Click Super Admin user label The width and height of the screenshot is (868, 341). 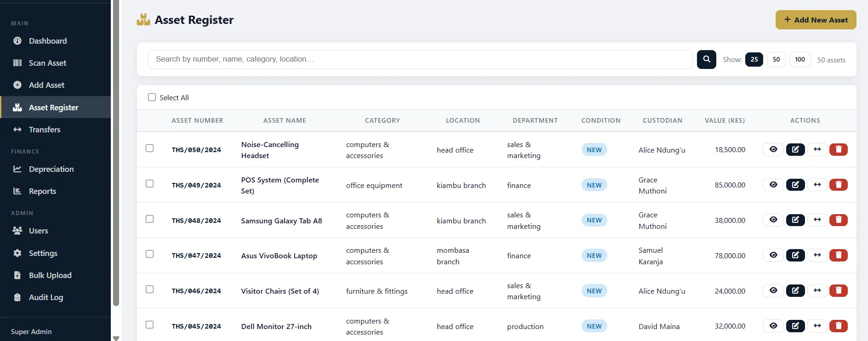pos(31,331)
